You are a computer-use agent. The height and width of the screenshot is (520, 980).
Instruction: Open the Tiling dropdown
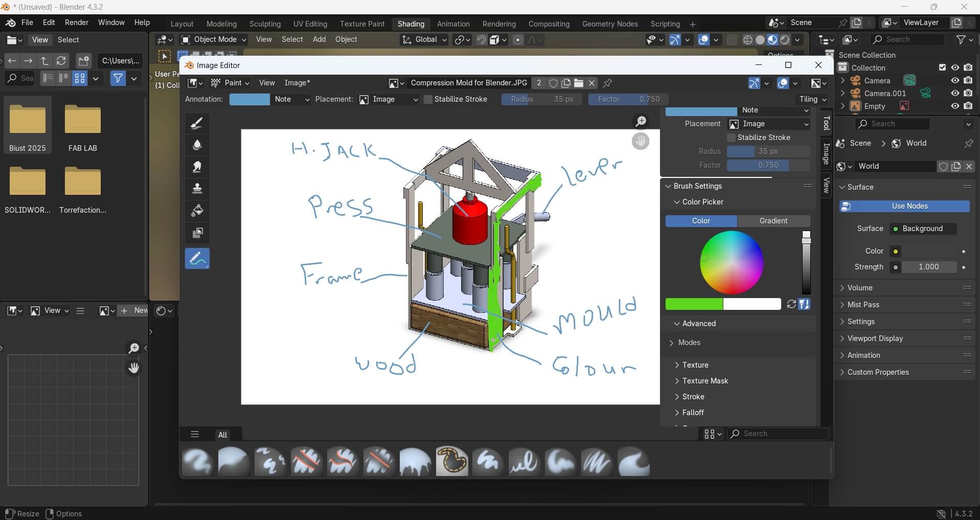click(813, 99)
